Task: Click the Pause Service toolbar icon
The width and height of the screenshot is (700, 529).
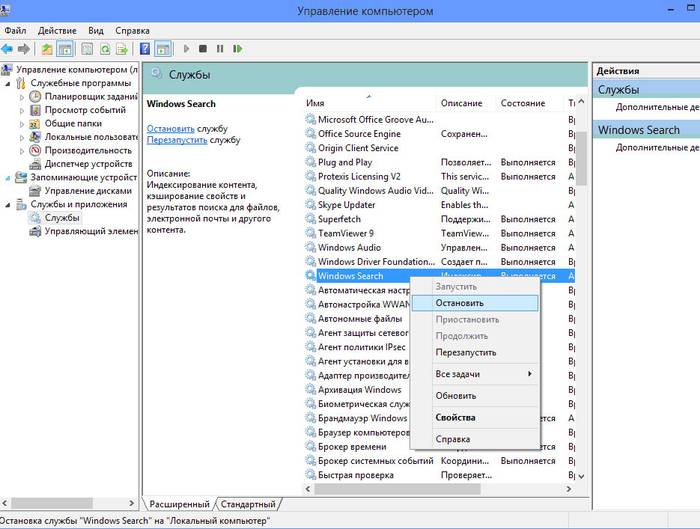Action: pos(220,48)
